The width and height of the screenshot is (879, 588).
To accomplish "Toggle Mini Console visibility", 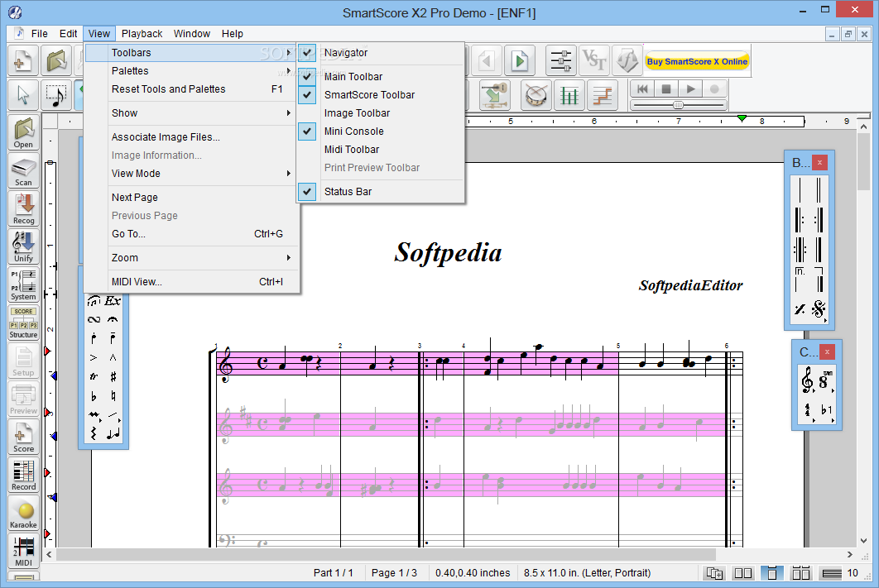I will tap(307, 131).
